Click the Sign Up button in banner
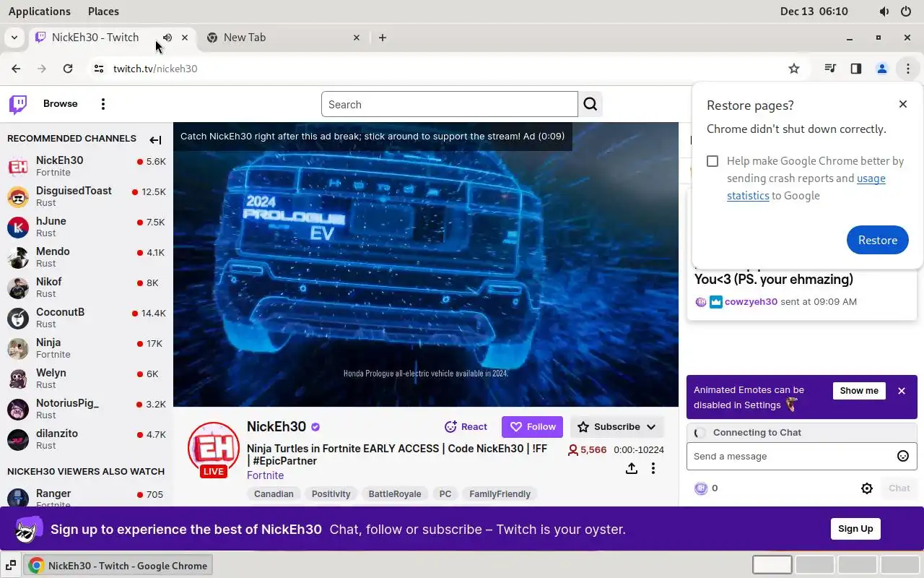Image resolution: width=924 pixels, height=578 pixels. point(855,529)
